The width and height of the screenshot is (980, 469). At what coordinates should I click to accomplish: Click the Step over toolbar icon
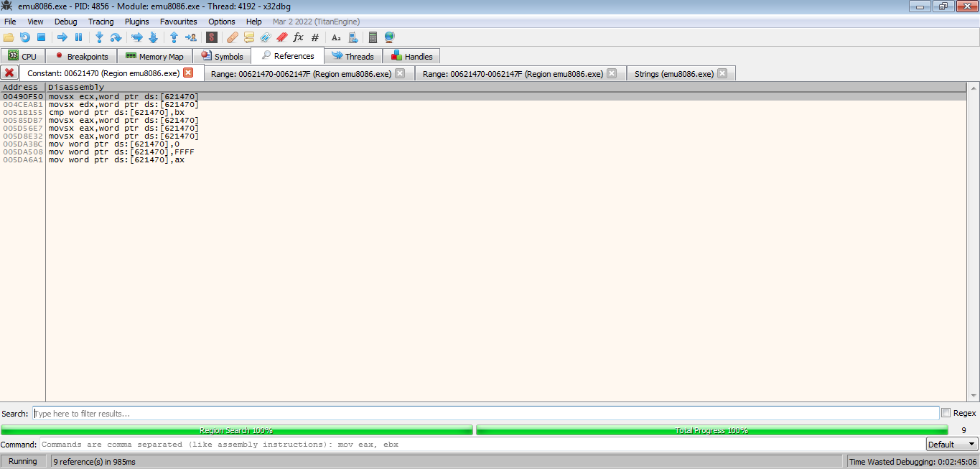pyautogui.click(x=116, y=37)
